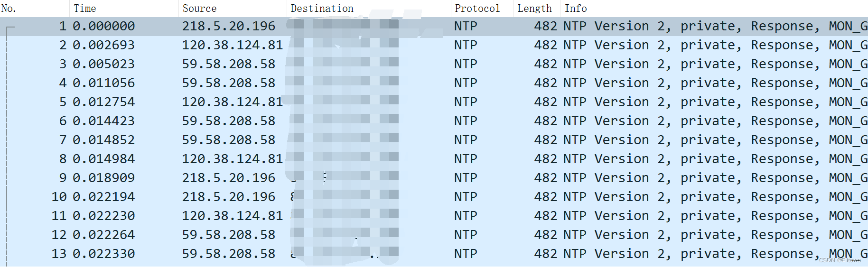The height and width of the screenshot is (267, 868).
Task: Pick packet 8 at time 0.014984
Action: pyautogui.click(x=103, y=159)
